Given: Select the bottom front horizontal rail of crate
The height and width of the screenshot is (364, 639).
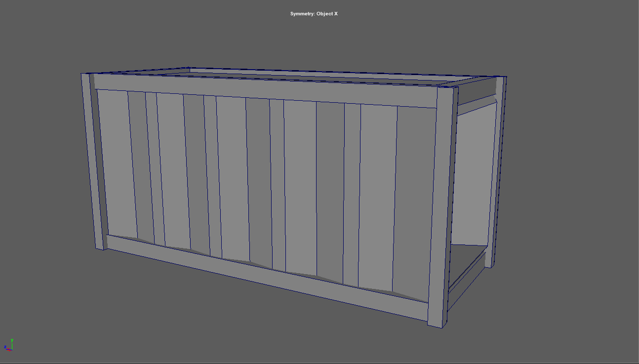Looking at the screenshot, I should click(x=267, y=277).
